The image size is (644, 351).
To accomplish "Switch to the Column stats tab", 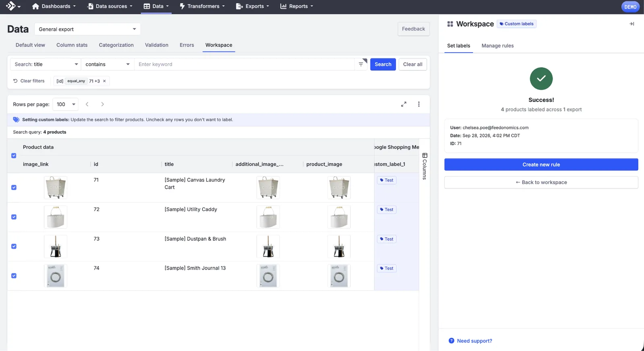I will pos(72,45).
